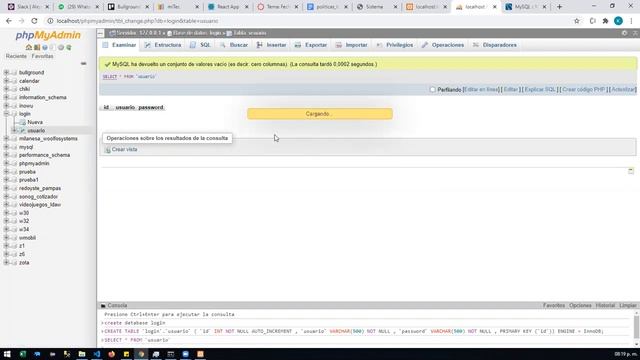
Task: Click the phpMyAdmin home icon
Action: coord(29,47)
